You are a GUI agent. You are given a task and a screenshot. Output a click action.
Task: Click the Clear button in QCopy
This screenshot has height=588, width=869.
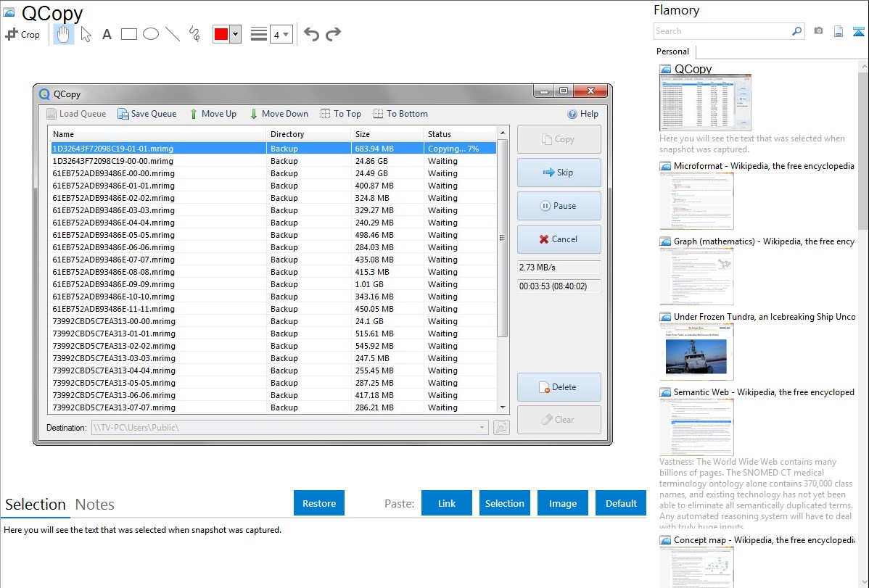coord(559,420)
